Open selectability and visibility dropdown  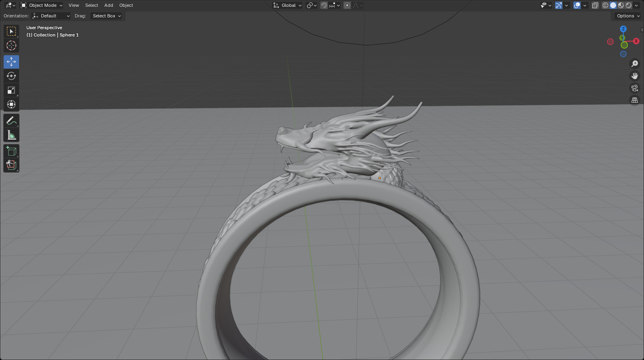(546, 5)
